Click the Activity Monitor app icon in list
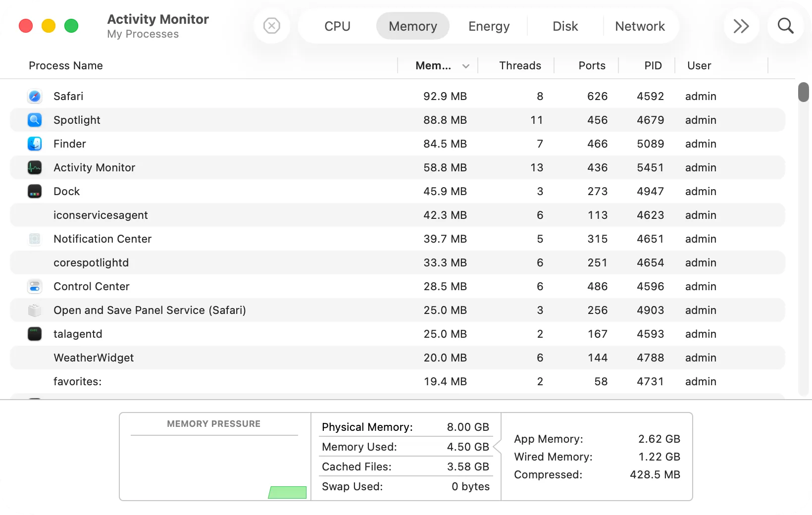The height and width of the screenshot is (515, 812). click(x=35, y=167)
